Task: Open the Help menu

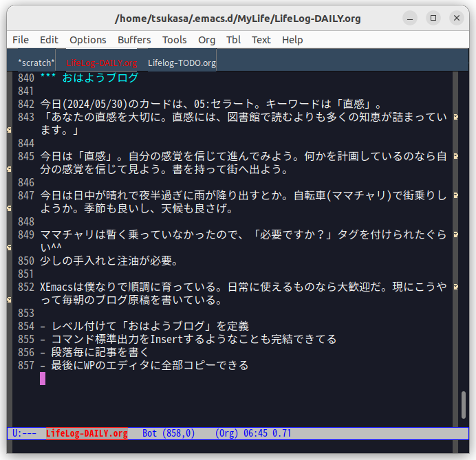Action: (x=292, y=40)
